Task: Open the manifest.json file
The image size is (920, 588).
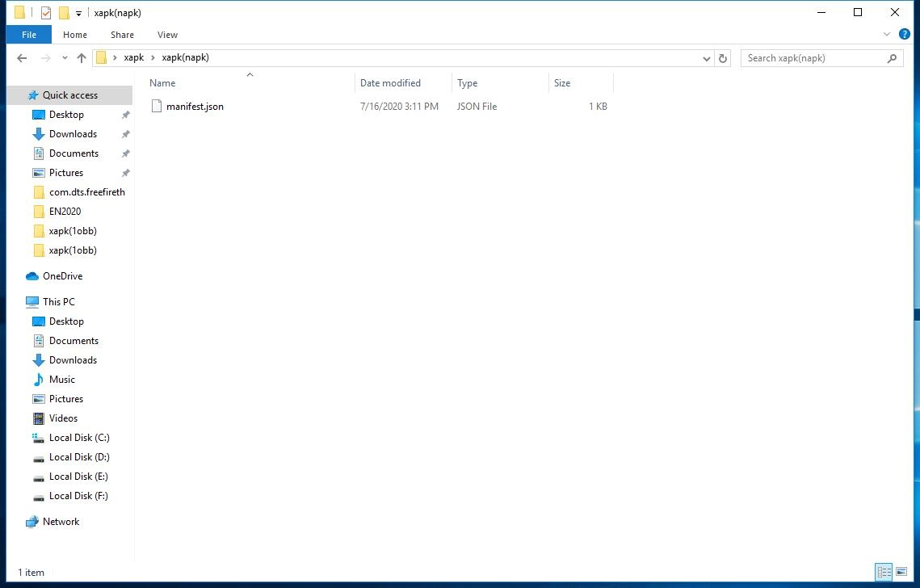Action: coord(195,106)
